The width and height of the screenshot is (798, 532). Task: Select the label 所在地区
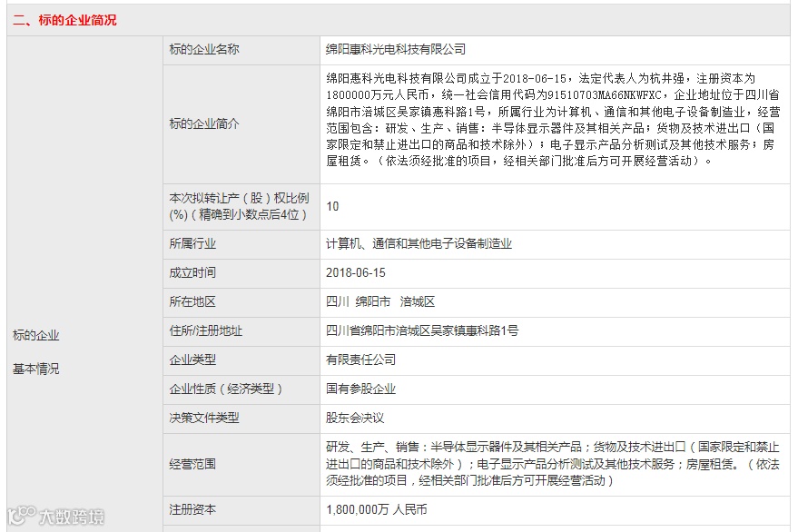click(x=192, y=302)
